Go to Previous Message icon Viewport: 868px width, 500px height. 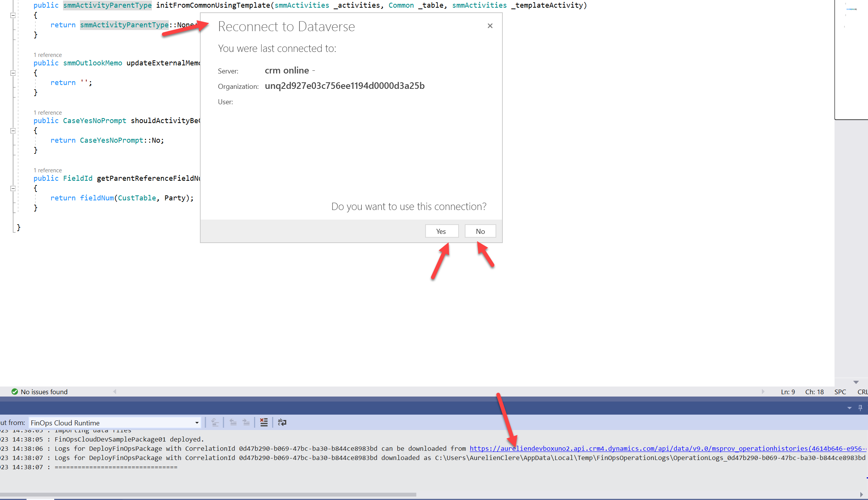pyautogui.click(x=233, y=422)
